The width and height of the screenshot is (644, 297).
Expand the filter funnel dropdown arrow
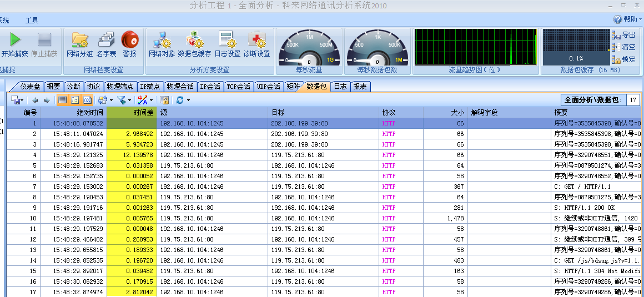pos(130,100)
